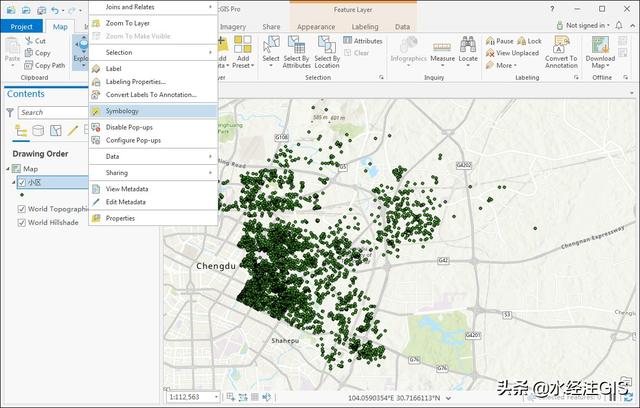The image size is (640, 408).
Task: Click Select By Location icon
Action: [x=327, y=44]
